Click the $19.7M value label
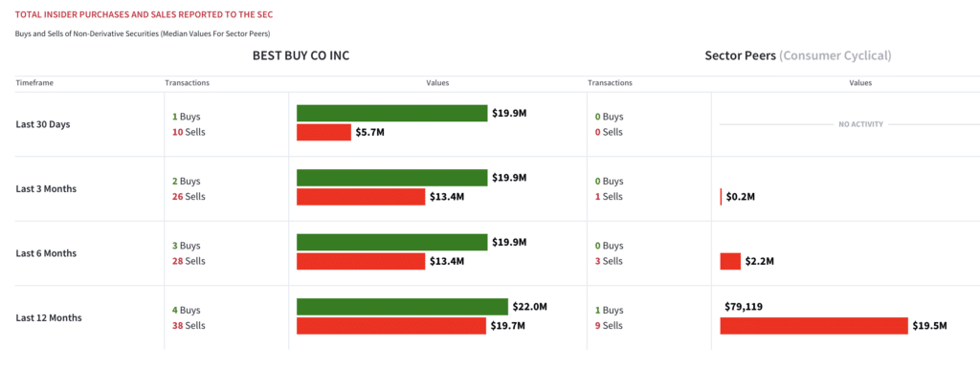Image resolution: width=980 pixels, height=368 pixels. click(507, 326)
